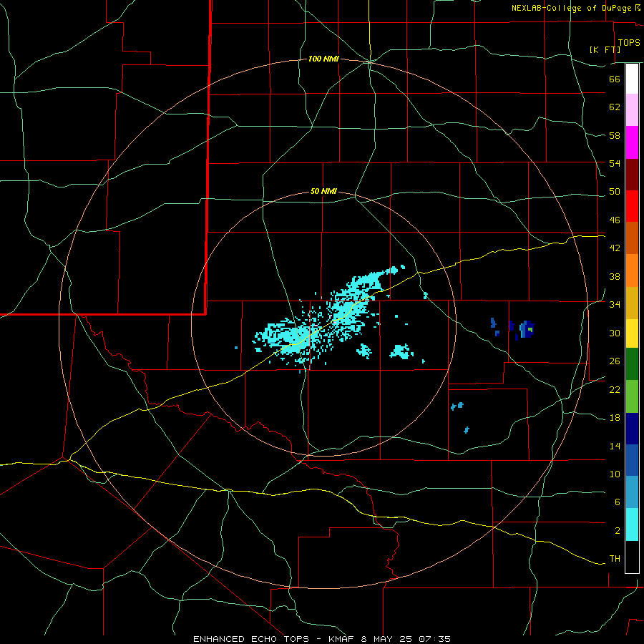Click the "10" scale value
The width and height of the screenshot is (644, 644).
pos(615,474)
